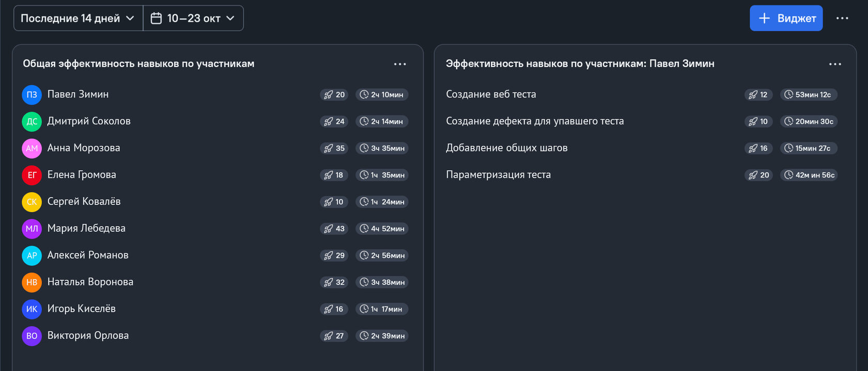
Task: Click Павел Зимин's ПЗ avatar icon
Action: click(32, 94)
